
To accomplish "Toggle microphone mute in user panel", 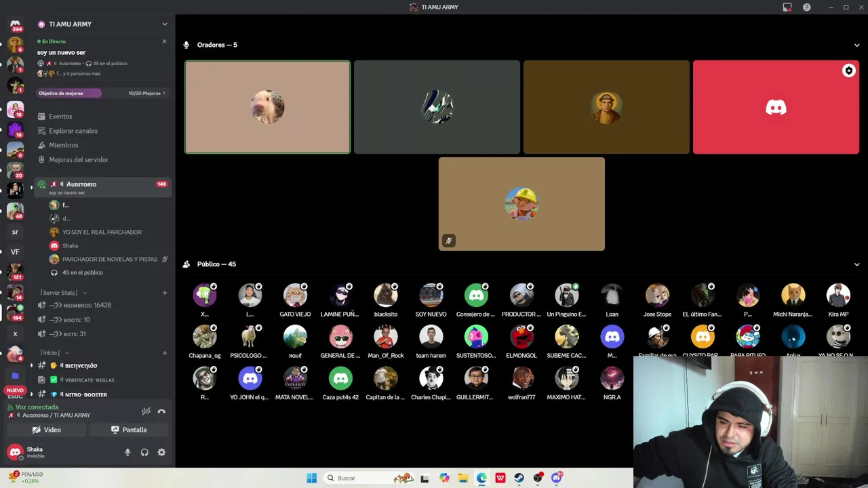I will 127,452.
